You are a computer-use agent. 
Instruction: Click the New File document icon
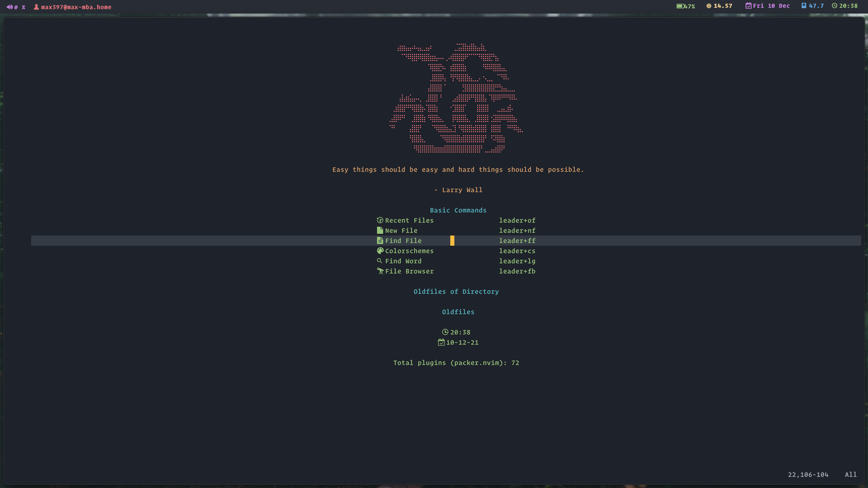pyautogui.click(x=380, y=230)
